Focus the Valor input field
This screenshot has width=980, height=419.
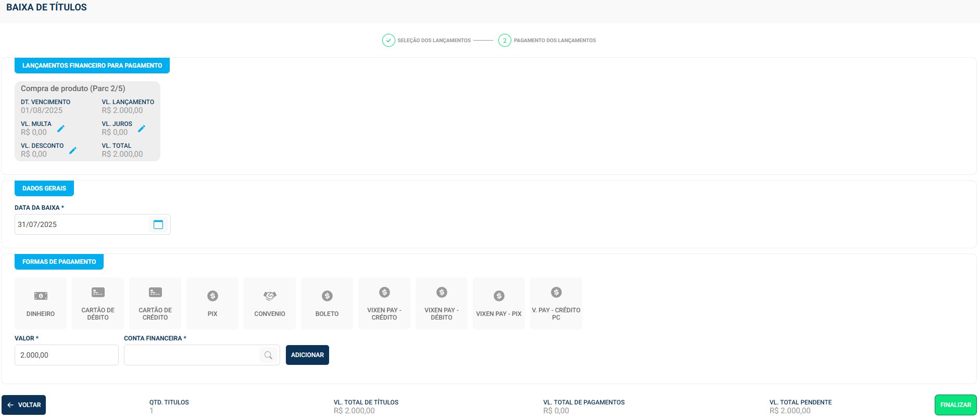click(x=67, y=355)
